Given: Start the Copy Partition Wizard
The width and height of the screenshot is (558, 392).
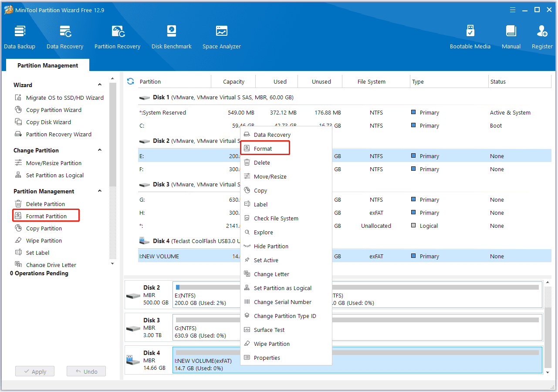Looking at the screenshot, I should point(48,110).
